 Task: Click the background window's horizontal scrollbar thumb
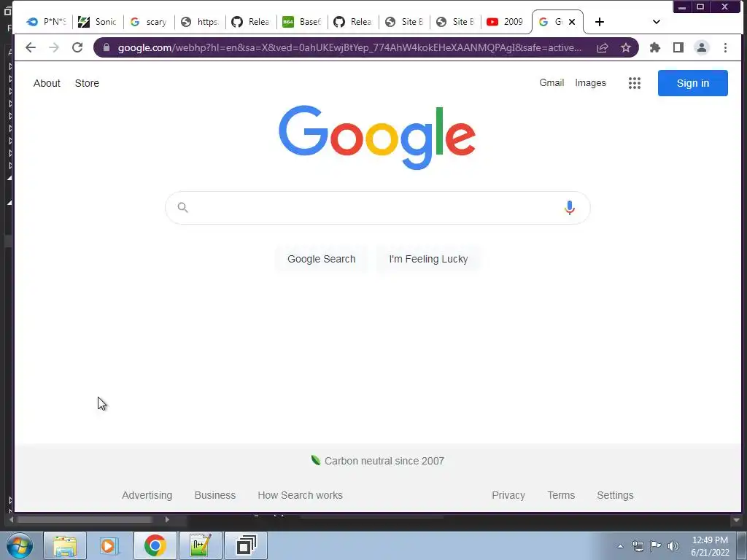85,519
